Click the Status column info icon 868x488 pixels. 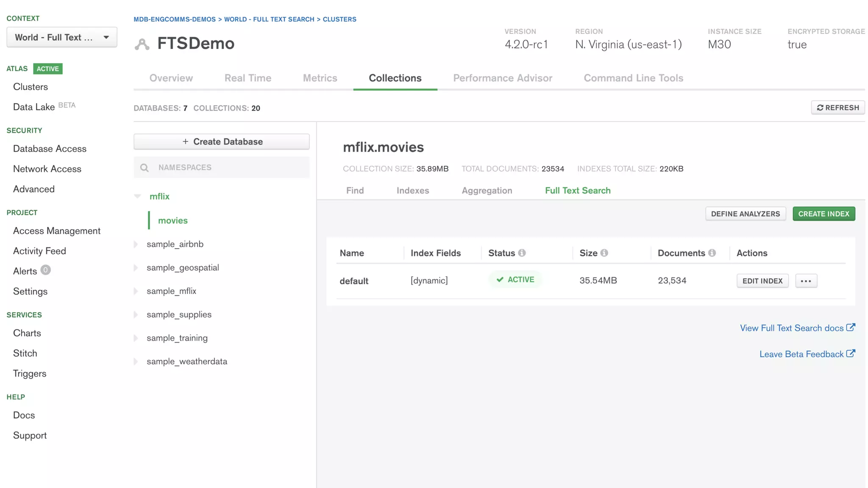522,253
